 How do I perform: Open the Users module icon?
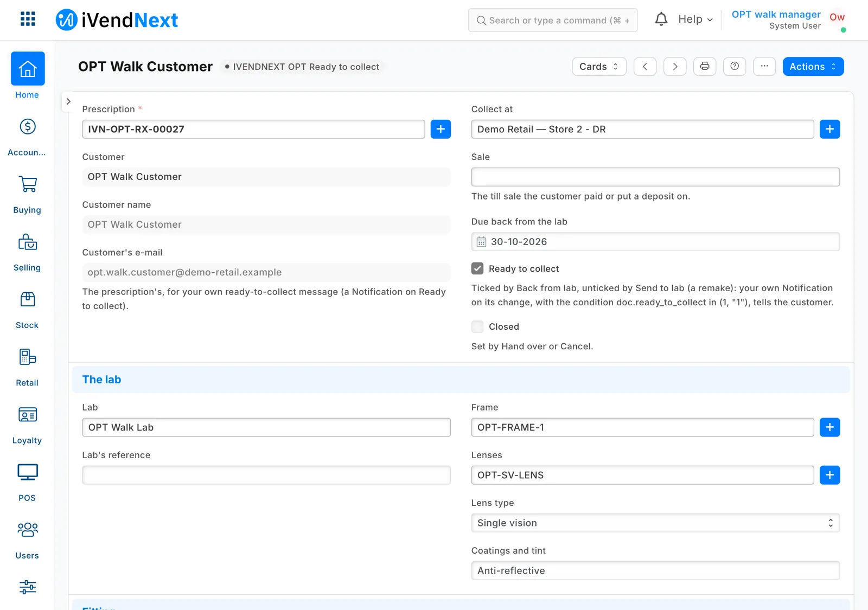[28, 530]
